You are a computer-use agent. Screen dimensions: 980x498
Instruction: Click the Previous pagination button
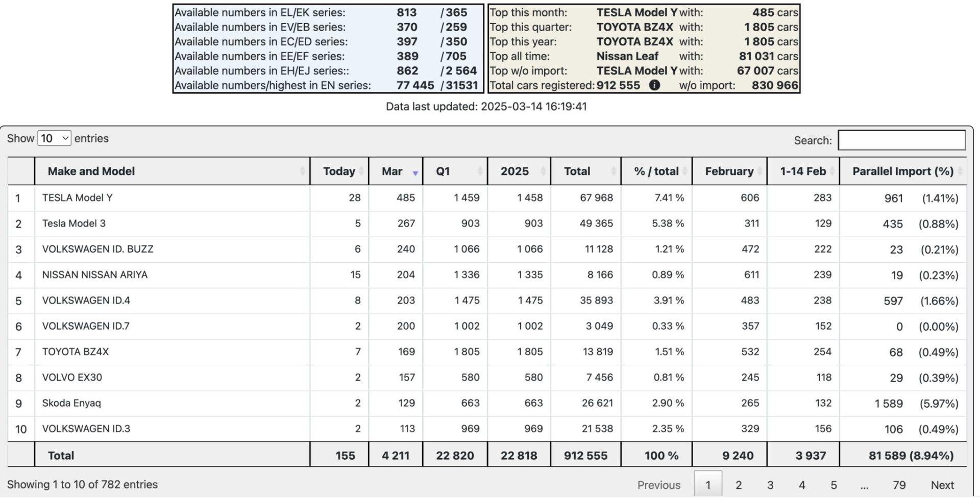click(x=658, y=485)
